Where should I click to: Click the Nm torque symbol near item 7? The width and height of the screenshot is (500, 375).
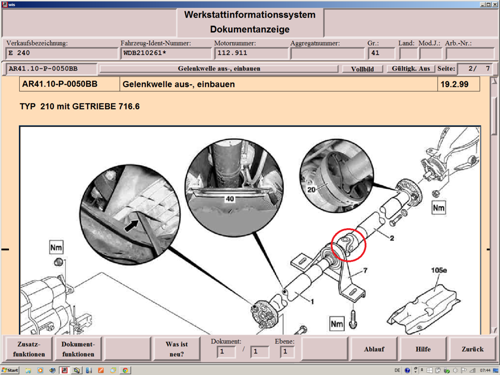tap(337, 324)
